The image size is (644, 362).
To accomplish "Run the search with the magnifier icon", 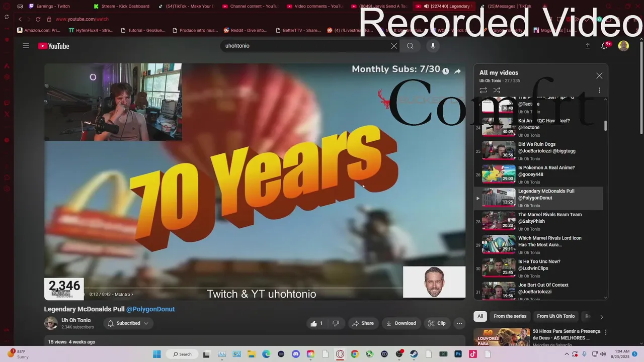I will (x=410, y=46).
